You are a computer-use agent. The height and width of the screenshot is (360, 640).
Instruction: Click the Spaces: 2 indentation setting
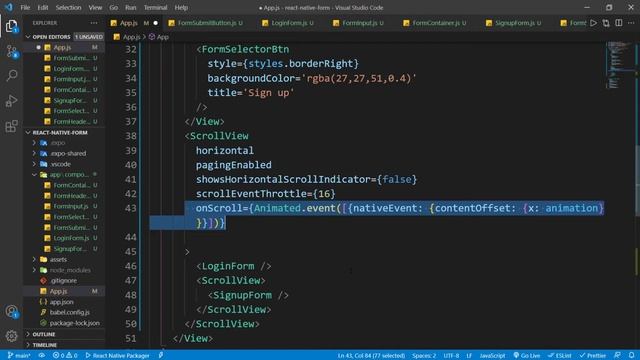[x=424, y=356]
